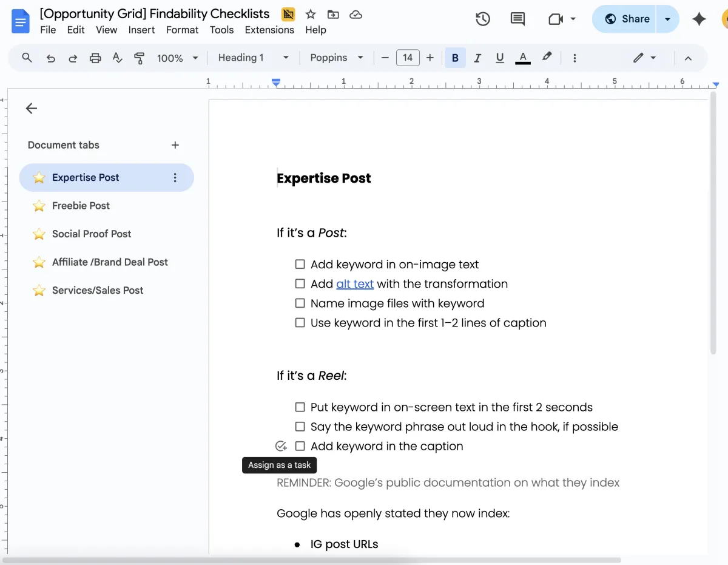Select the paint format roller tool
The image size is (728, 565).
(x=140, y=58)
